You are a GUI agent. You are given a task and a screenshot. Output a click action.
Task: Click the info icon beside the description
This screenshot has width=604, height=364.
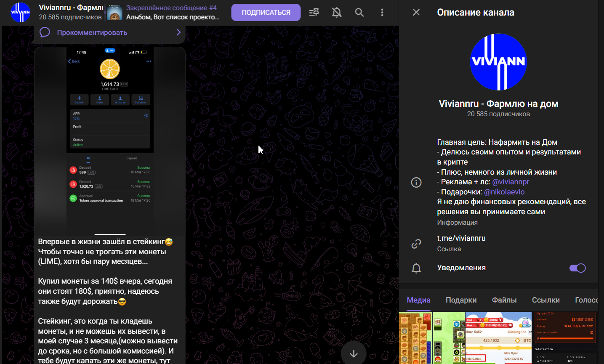pyautogui.click(x=416, y=182)
